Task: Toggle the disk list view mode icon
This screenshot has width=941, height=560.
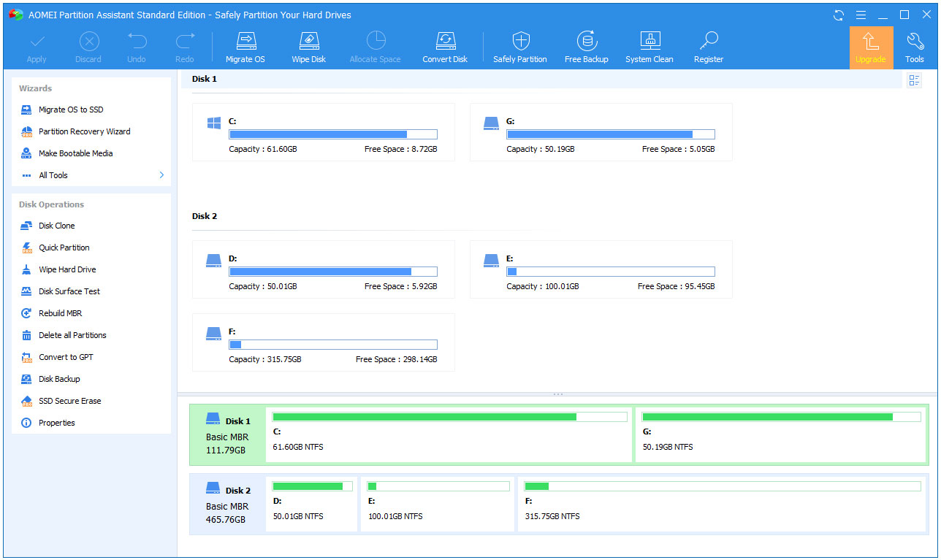Action: tap(914, 80)
